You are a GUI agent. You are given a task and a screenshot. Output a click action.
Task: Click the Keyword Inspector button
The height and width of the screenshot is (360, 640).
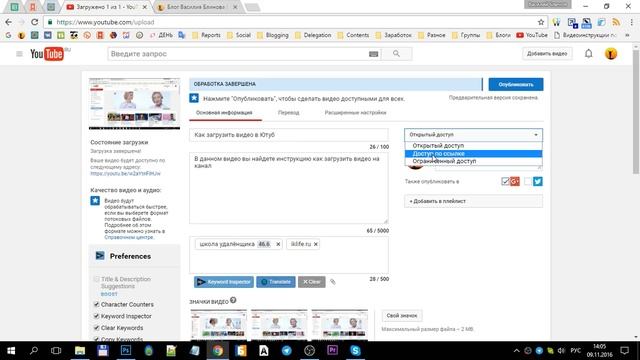pyautogui.click(x=224, y=282)
